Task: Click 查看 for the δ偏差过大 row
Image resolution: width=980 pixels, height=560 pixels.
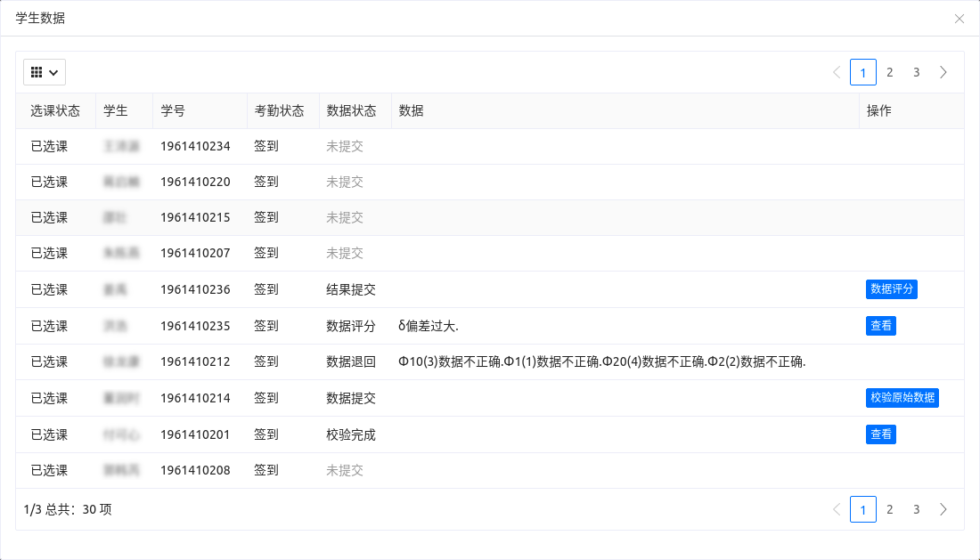Action: pyautogui.click(x=880, y=326)
